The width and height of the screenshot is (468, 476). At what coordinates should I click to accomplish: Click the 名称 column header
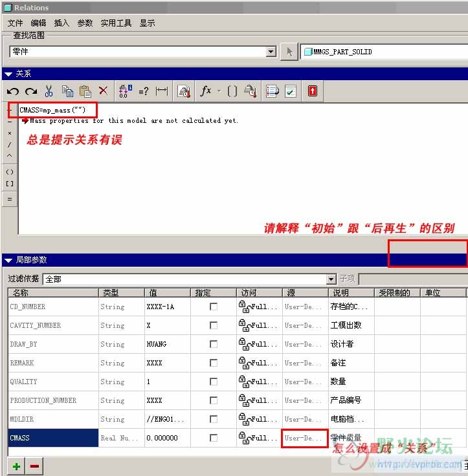pos(53,292)
